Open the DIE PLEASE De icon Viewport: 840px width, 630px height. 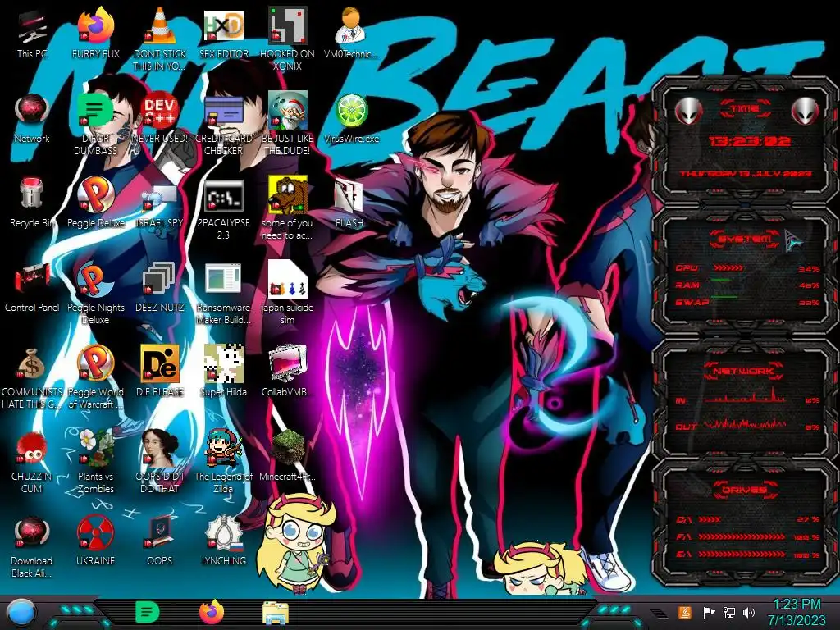[x=160, y=372]
